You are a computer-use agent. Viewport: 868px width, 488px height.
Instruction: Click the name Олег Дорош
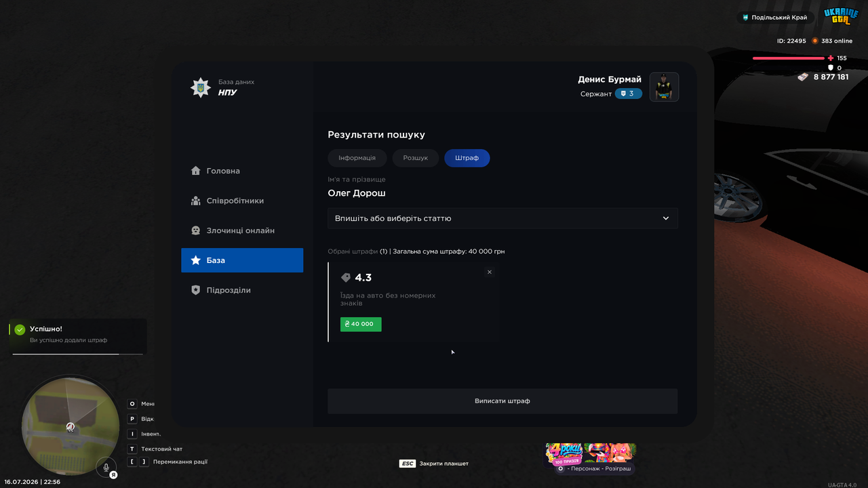tap(357, 193)
